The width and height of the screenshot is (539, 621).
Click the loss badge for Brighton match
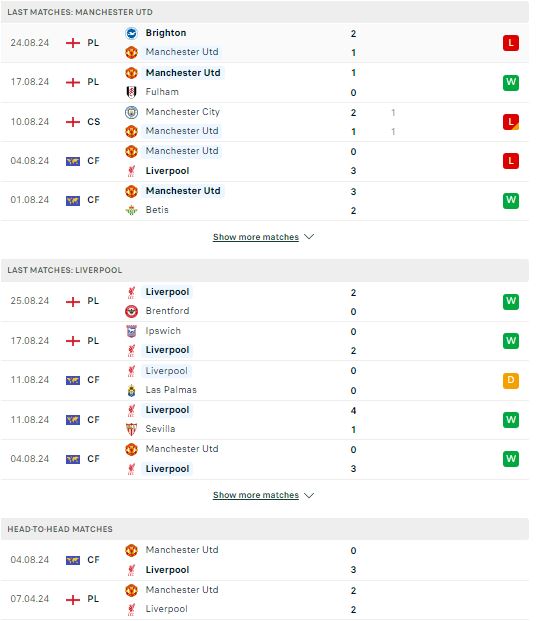(x=511, y=43)
